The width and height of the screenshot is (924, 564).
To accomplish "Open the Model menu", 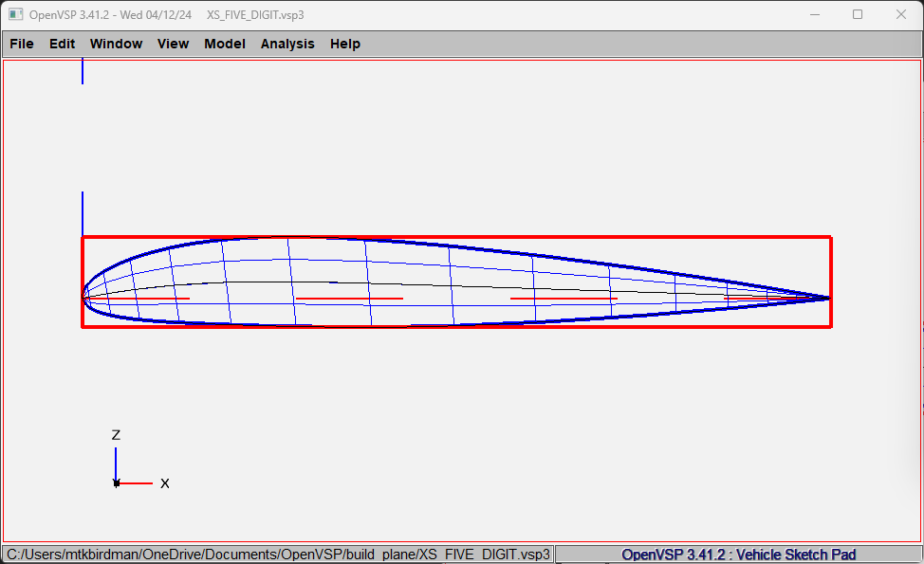I will (x=225, y=44).
